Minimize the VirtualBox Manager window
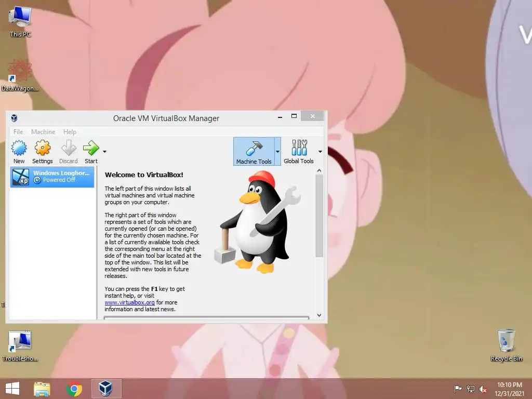532x399 pixels. pyautogui.click(x=280, y=117)
